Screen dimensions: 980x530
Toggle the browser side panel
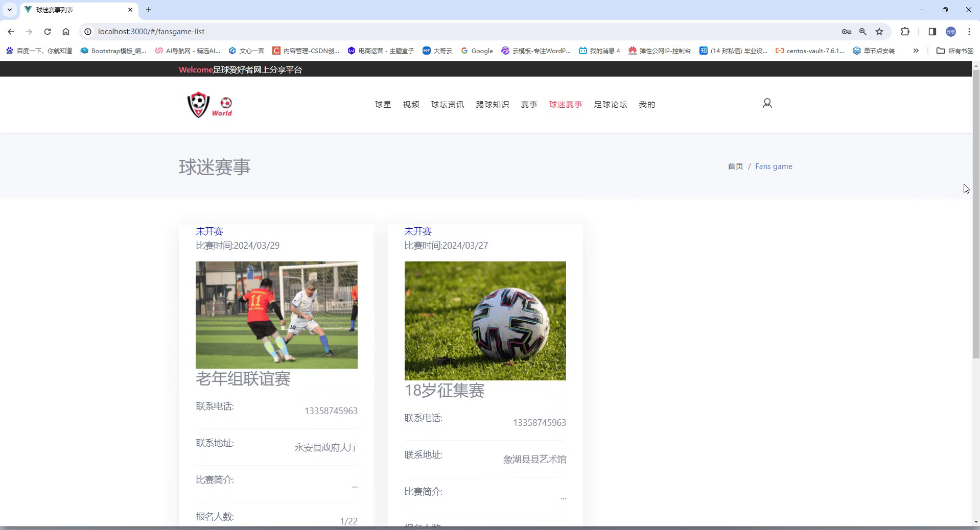[x=932, y=32]
